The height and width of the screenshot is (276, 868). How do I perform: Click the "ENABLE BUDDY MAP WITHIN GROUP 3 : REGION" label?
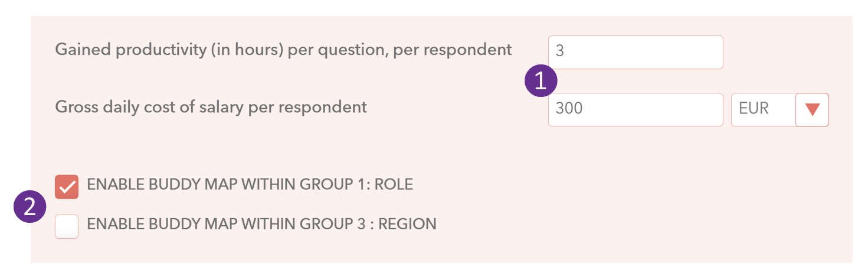pos(261,224)
